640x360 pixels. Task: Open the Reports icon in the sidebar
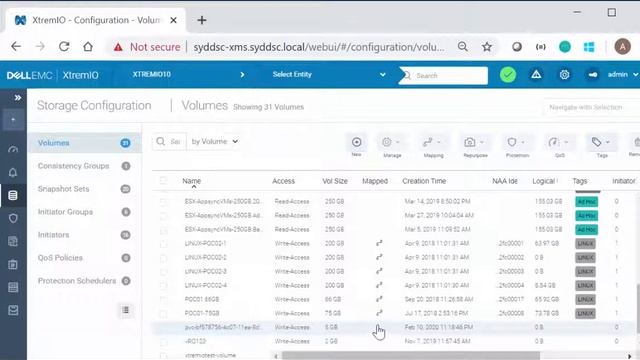pyautogui.click(x=13, y=241)
